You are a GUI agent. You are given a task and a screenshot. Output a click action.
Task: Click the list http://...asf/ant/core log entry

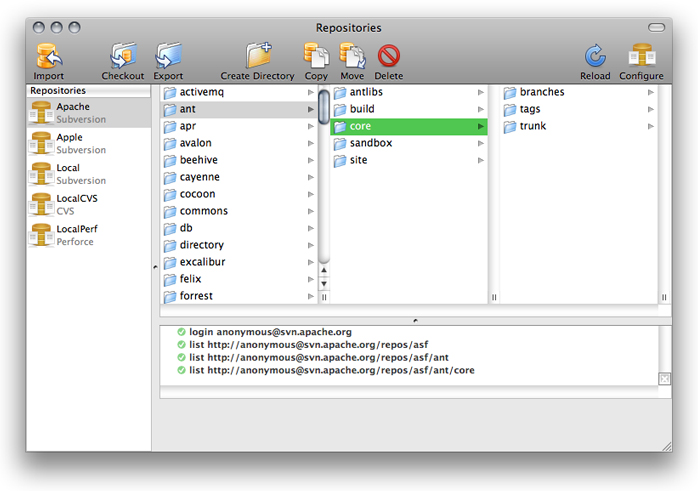(x=331, y=370)
